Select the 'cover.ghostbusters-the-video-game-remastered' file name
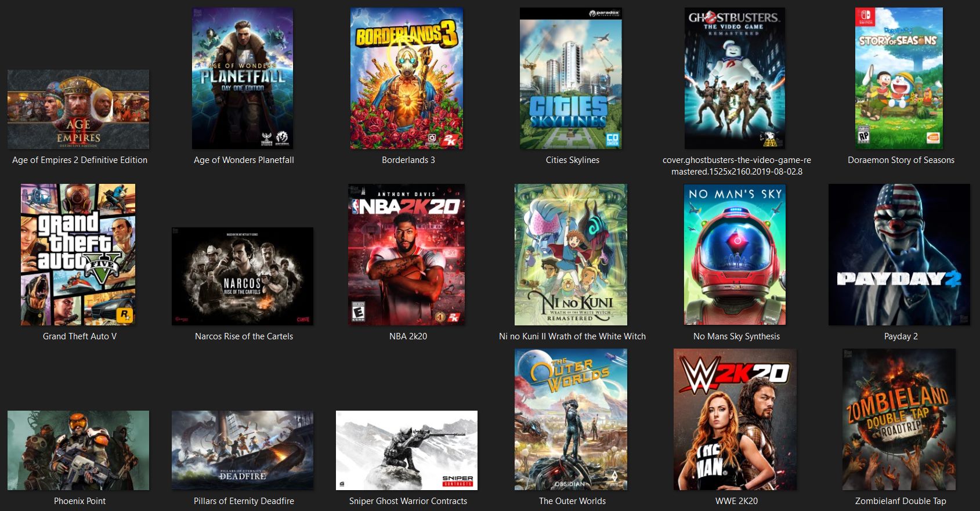980x511 pixels. 737,166
